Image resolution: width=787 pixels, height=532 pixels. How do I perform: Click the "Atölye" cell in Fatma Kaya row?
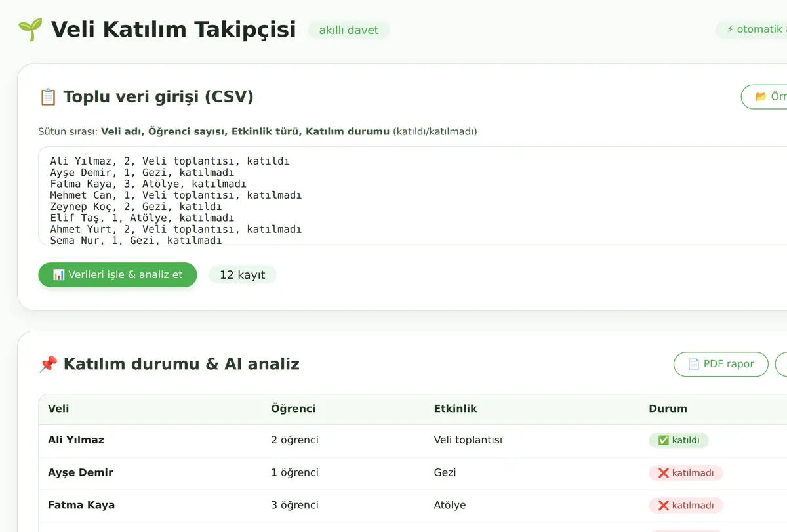(x=450, y=506)
